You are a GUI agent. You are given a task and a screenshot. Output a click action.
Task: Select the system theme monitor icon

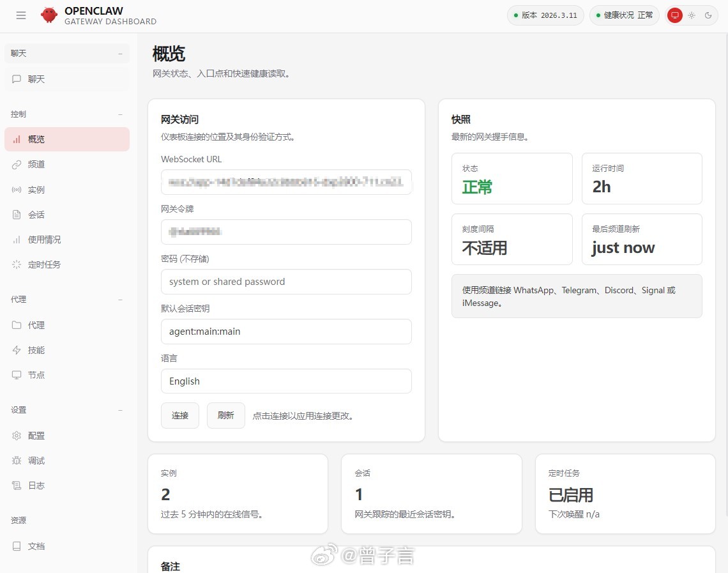point(674,15)
